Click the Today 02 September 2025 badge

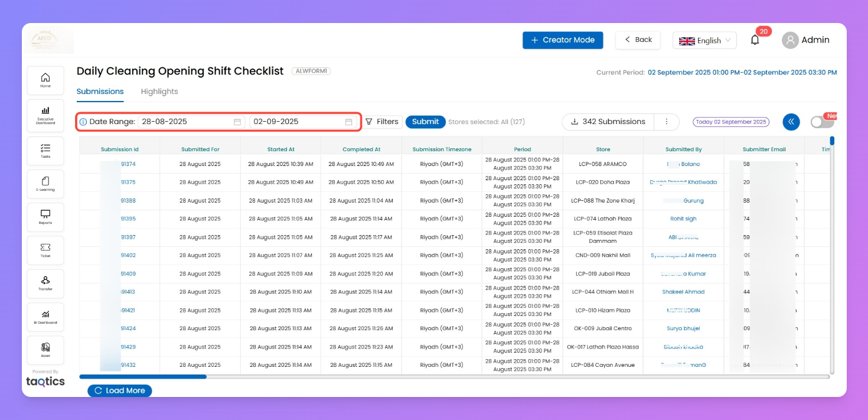(731, 122)
